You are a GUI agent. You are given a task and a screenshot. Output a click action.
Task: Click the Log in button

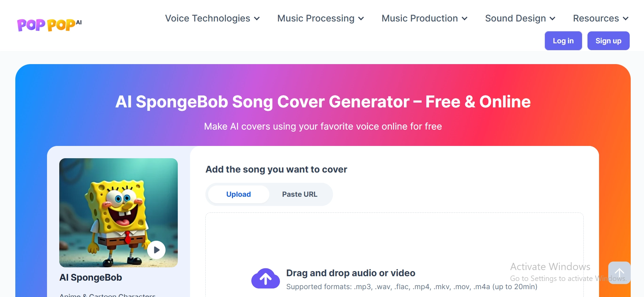click(x=563, y=41)
